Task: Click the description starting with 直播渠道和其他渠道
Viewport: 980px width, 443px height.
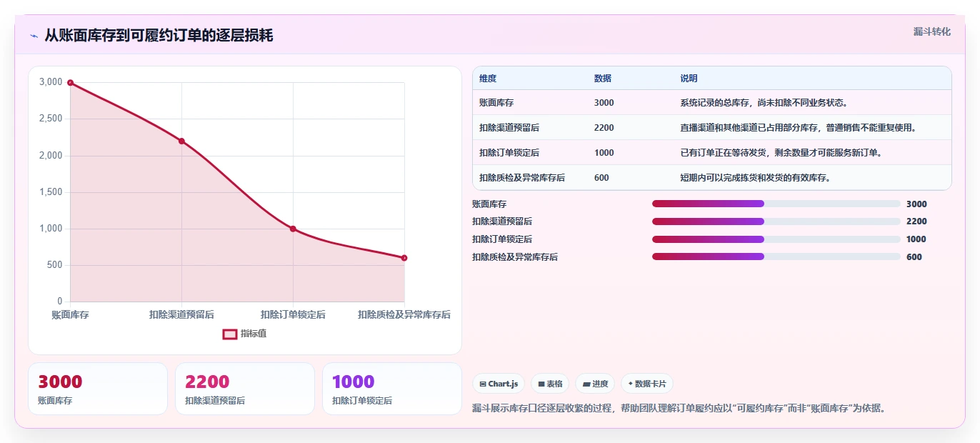Action: pos(799,128)
